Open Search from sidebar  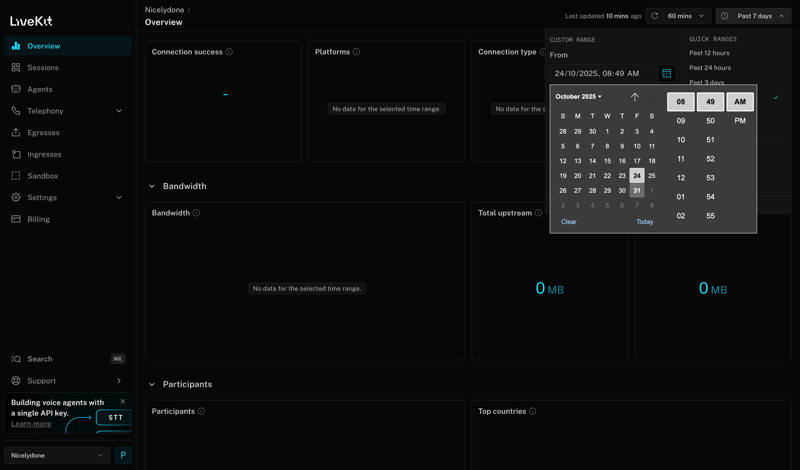[x=68, y=359]
